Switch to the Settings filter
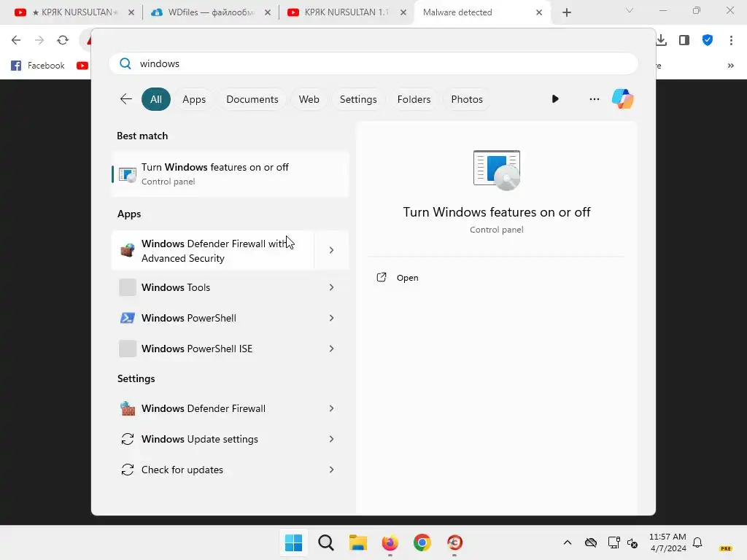The image size is (747, 560). (x=357, y=99)
